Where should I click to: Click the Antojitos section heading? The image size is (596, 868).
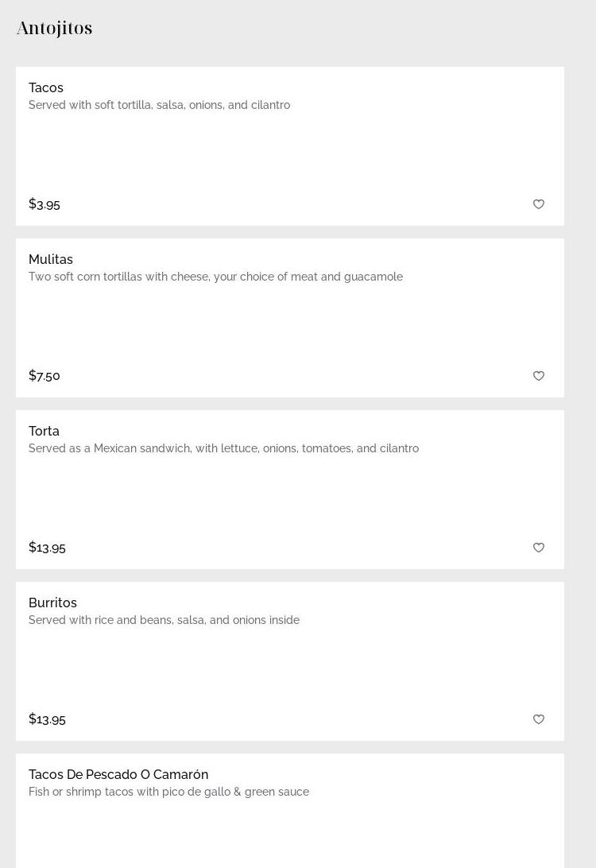pyautogui.click(x=55, y=29)
